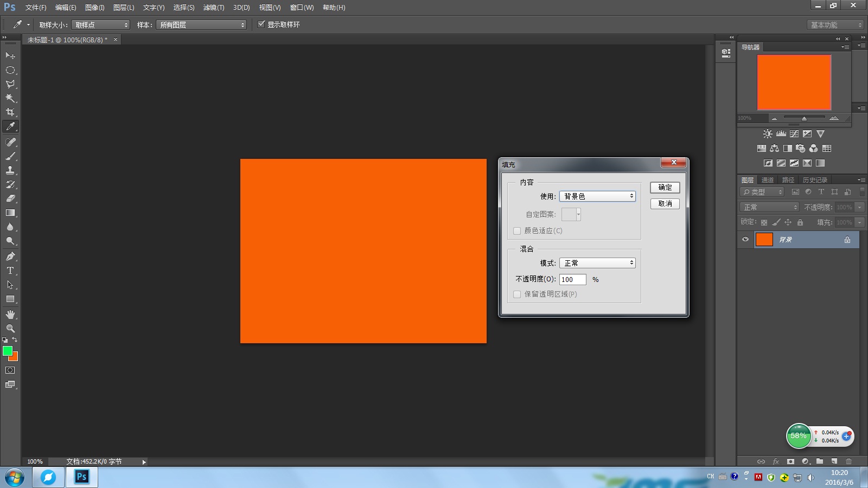Select the Horizontal Type tool
This screenshot has height=488, width=868.
point(10,271)
